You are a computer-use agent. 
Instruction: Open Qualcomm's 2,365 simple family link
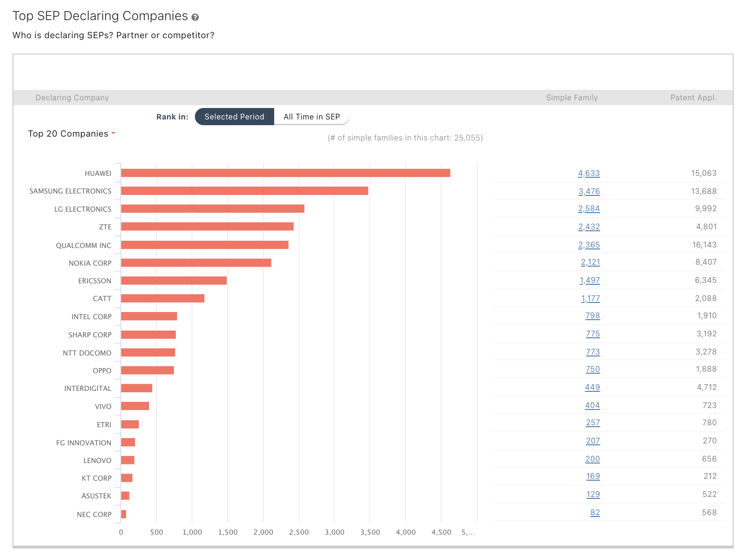point(589,245)
